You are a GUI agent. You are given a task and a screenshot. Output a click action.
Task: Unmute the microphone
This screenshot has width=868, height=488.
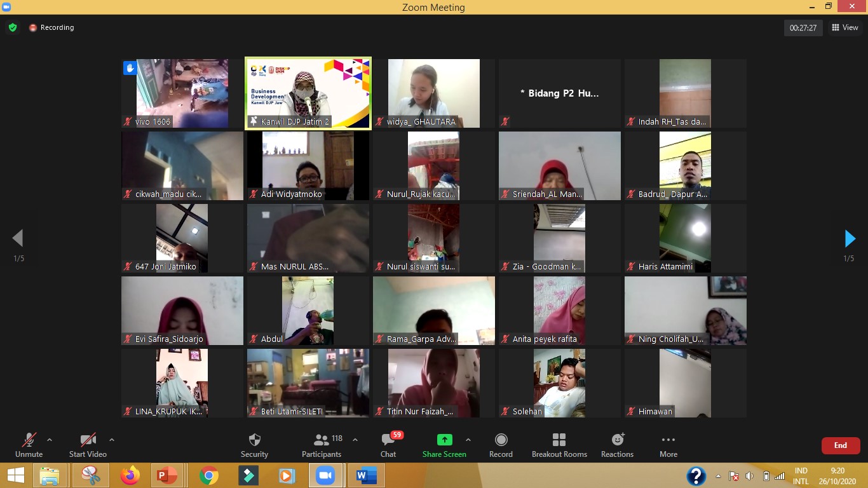[x=29, y=440]
